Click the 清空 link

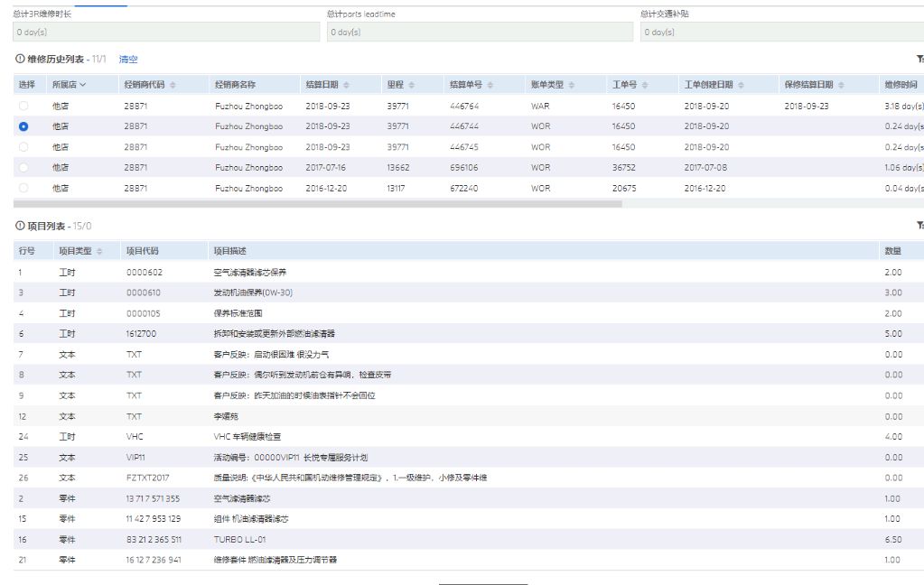click(128, 59)
